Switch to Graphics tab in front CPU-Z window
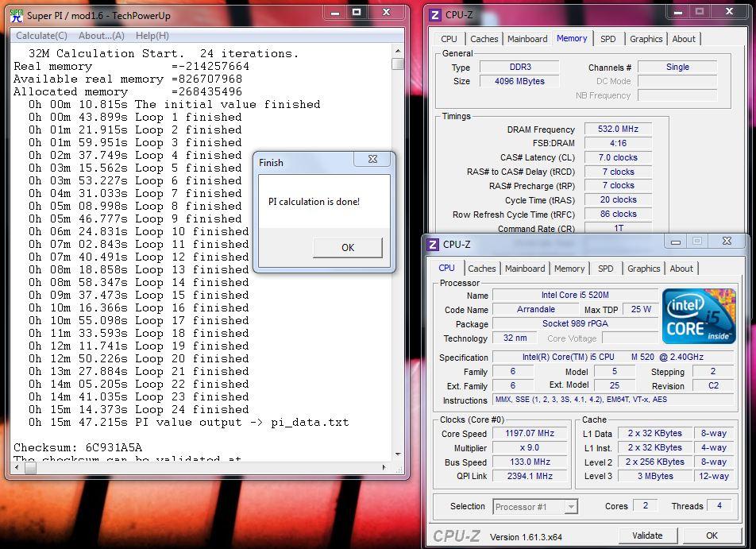Screen dimensions: 756x549 644,269
